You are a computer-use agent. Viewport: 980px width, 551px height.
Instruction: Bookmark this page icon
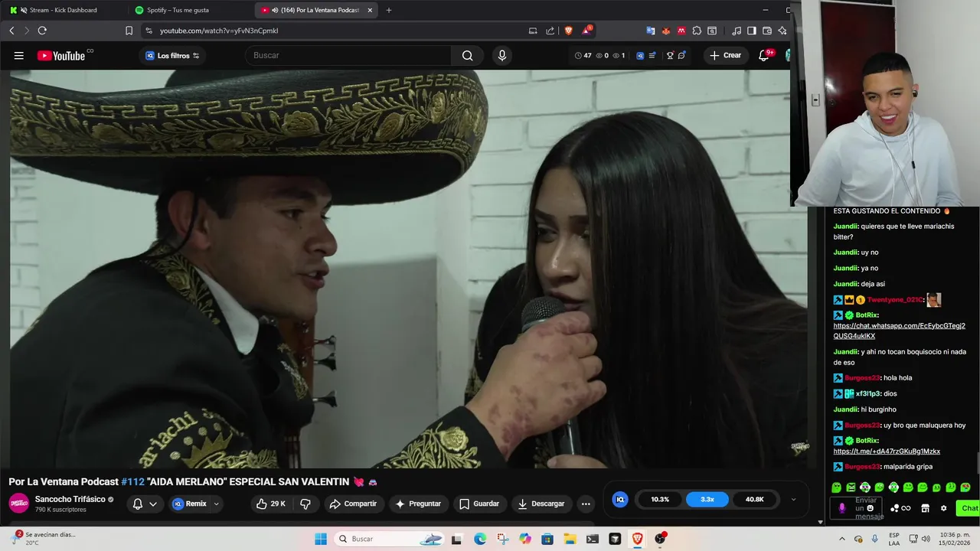pyautogui.click(x=129, y=31)
